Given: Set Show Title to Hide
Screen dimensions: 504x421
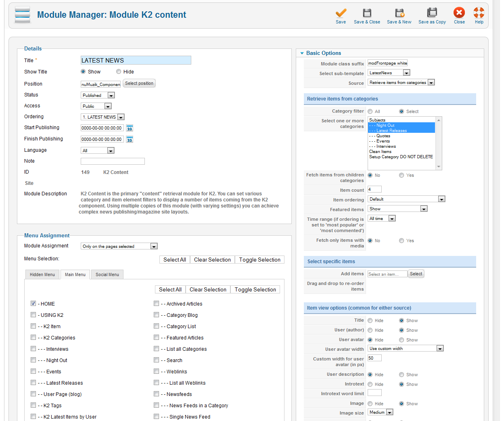Looking at the screenshot, I should [119, 72].
